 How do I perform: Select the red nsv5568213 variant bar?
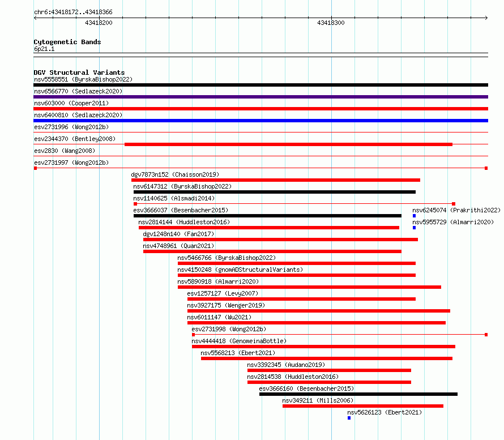(327, 358)
